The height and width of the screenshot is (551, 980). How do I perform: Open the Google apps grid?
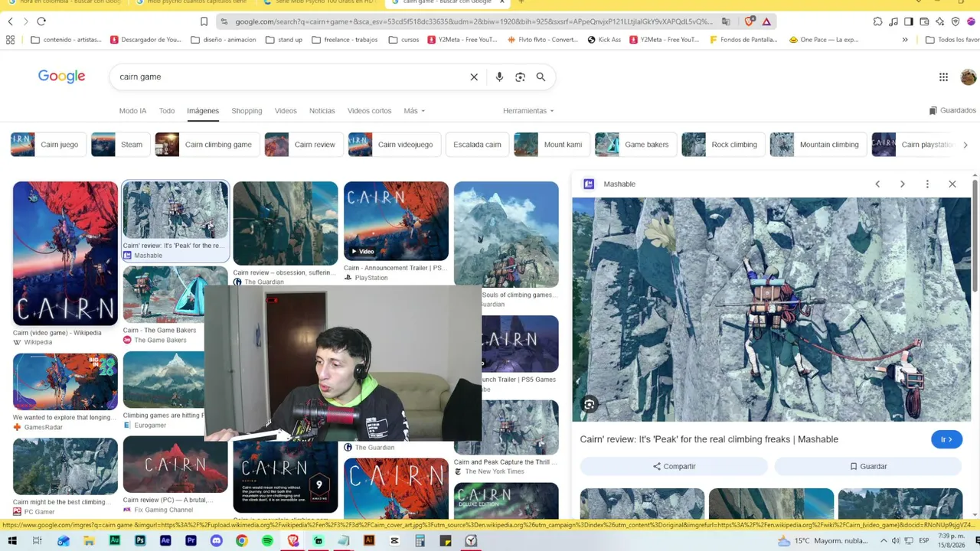coord(943,77)
